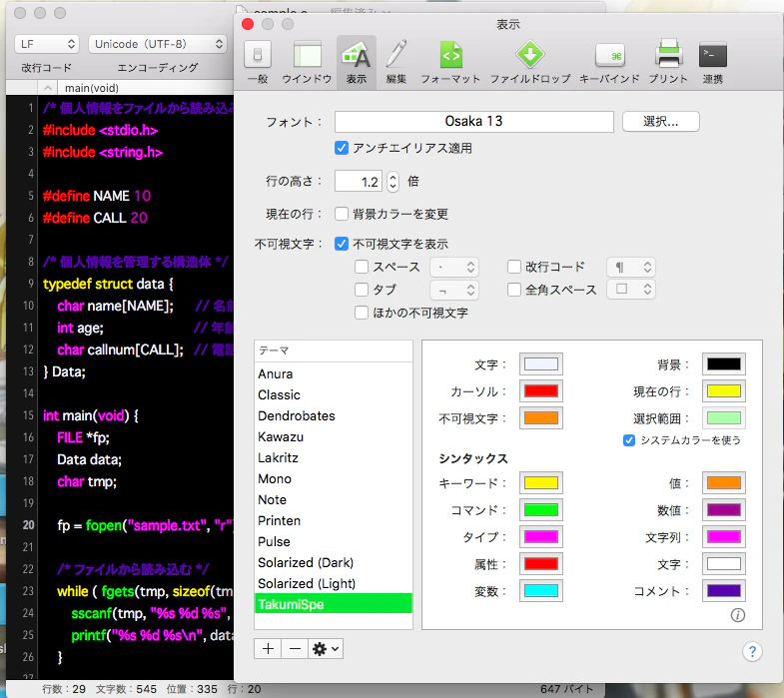Image resolution: width=784 pixels, height=698 pixels.
Task: Enable the 全角スペース checkbox
Action: (x=514, y=290)
